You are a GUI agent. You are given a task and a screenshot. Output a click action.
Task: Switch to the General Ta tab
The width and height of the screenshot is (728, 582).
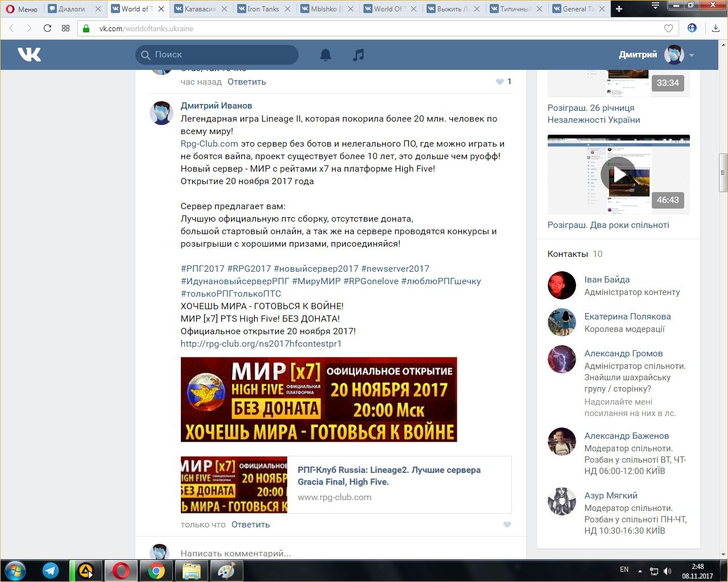(x=579, y=9)
